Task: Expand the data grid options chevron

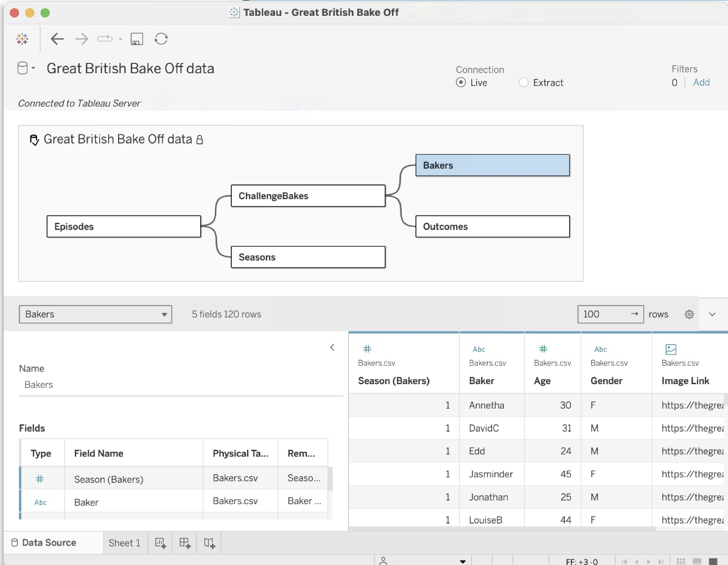Action: point(713,314)
